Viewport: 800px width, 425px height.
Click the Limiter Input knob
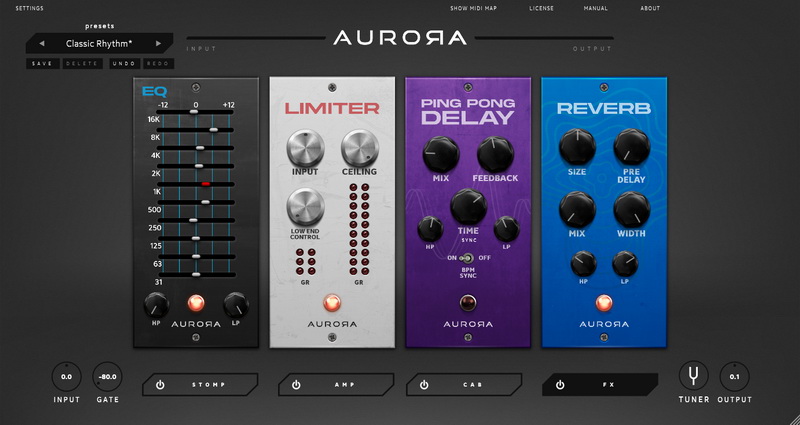306,148
